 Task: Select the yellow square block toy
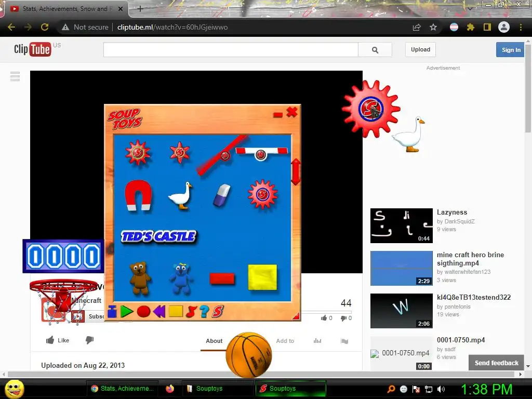(262, 277)
